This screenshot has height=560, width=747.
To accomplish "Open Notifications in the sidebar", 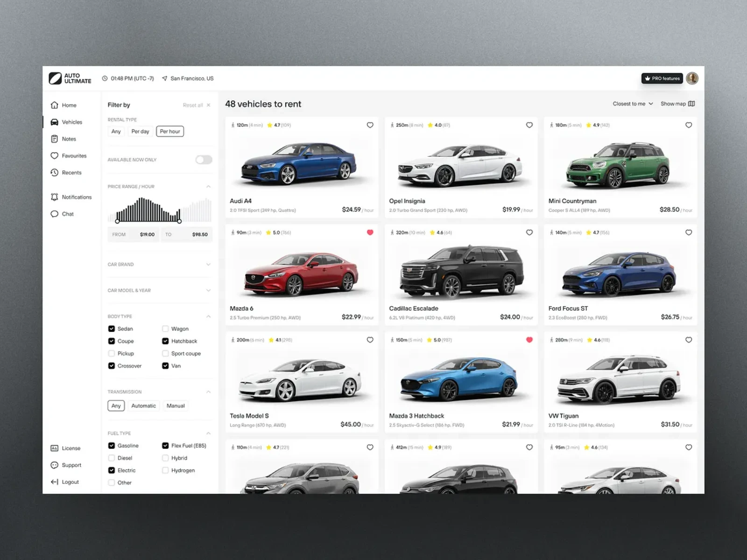I will 71,197.
